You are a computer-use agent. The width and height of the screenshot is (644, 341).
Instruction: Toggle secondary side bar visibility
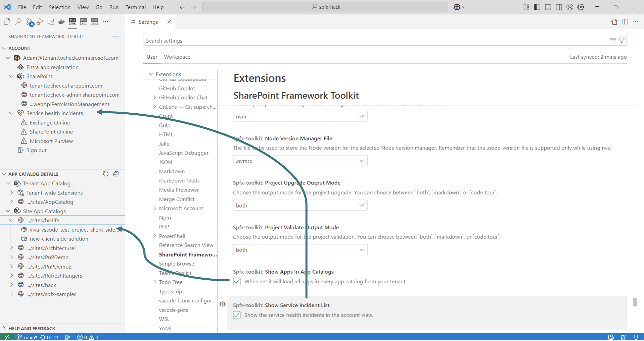(559, 7)
